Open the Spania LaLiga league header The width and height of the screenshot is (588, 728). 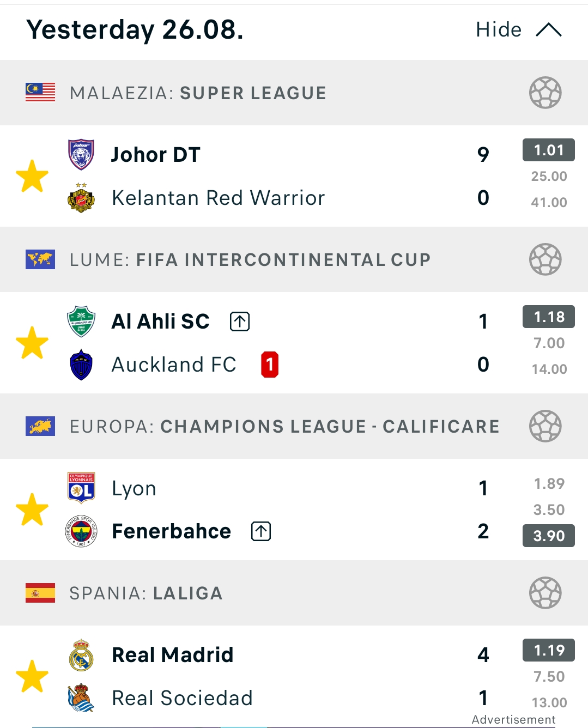coord(294,593)
